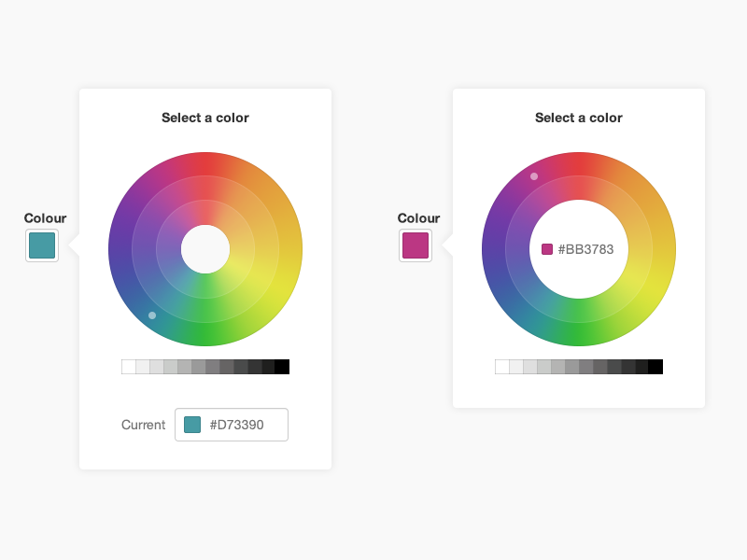The width and height of the screenshot is (747, 560).
Task: Pick the lightest gray cell beside white in #D73390 picker
Action: (143, 367)
